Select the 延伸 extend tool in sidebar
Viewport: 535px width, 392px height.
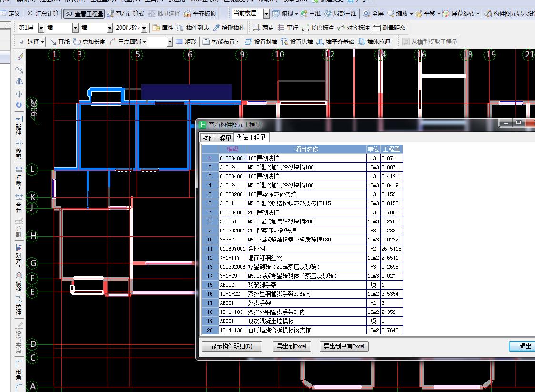19,126
